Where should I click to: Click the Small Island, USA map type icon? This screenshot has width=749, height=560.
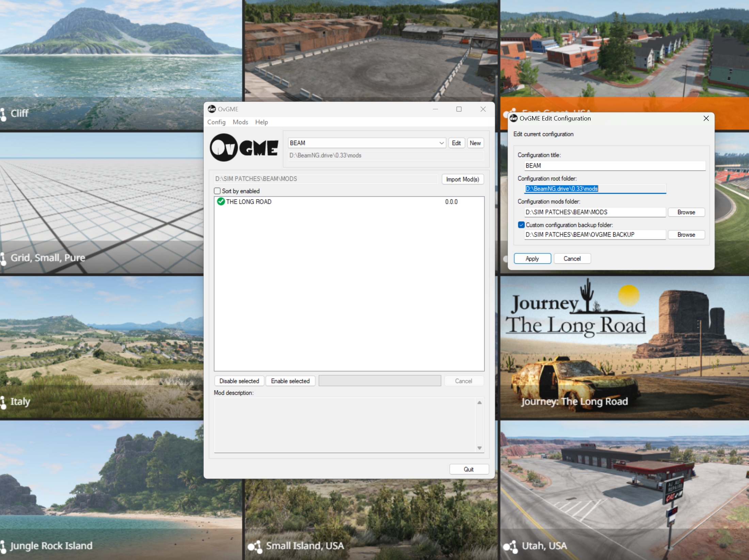[255, 546]
